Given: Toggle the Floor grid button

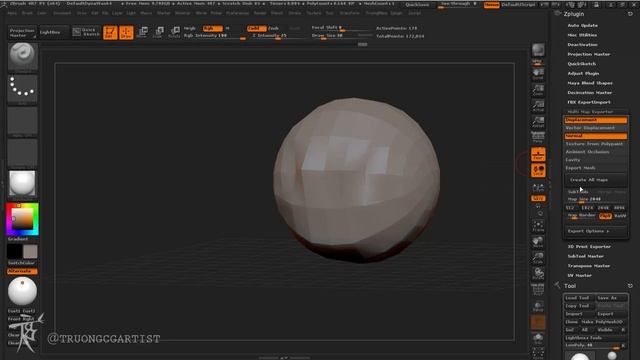Looking at the screenshot, I should point(538,154).
